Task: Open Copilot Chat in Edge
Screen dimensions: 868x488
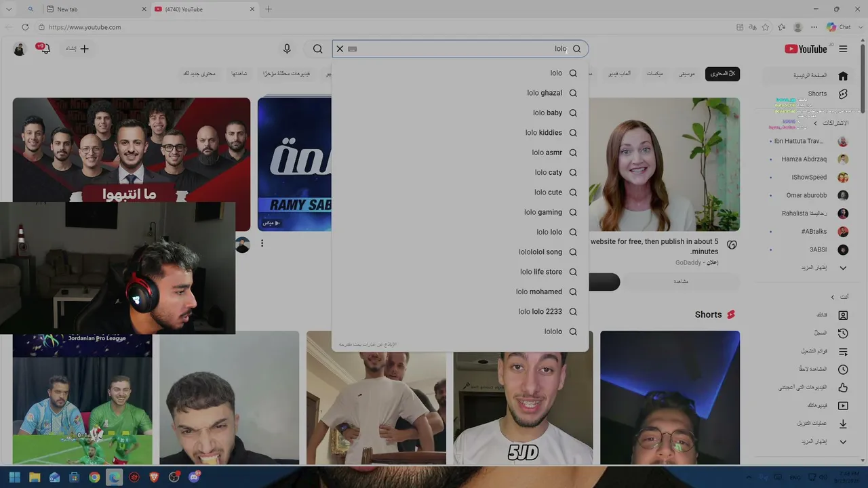Action: tap(839, 27)
